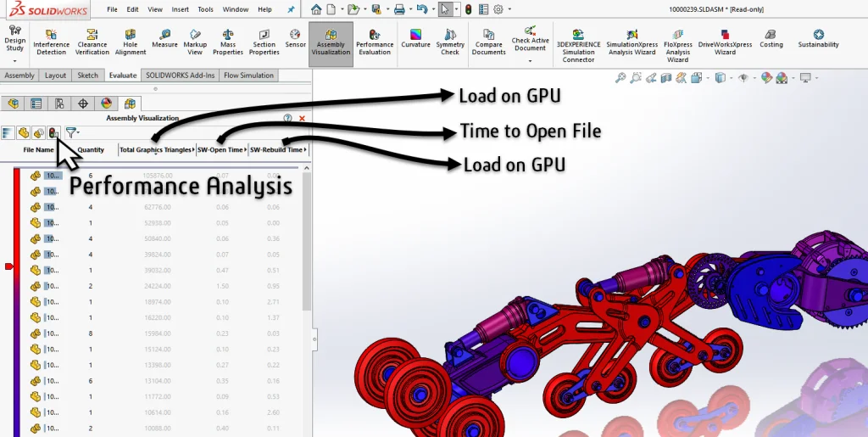Open PropertyManager panel tab
Screen dimensions: 868x437
36,104
